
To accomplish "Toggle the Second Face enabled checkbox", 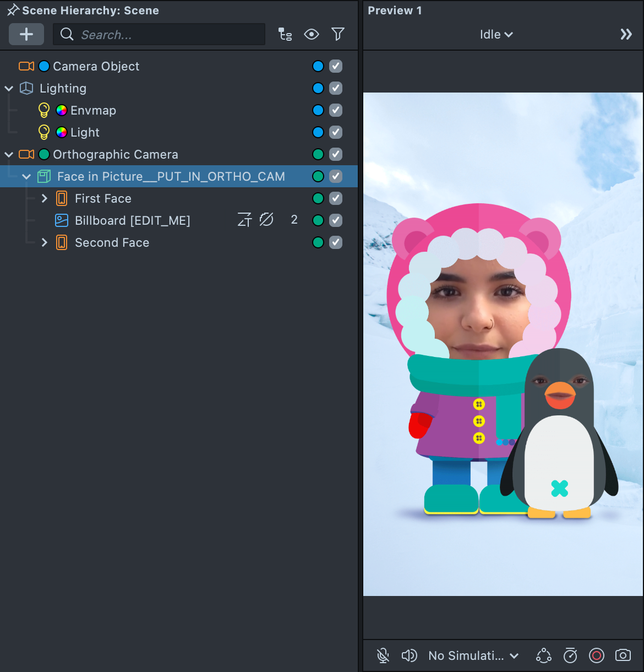I will (x=336, y=242).
